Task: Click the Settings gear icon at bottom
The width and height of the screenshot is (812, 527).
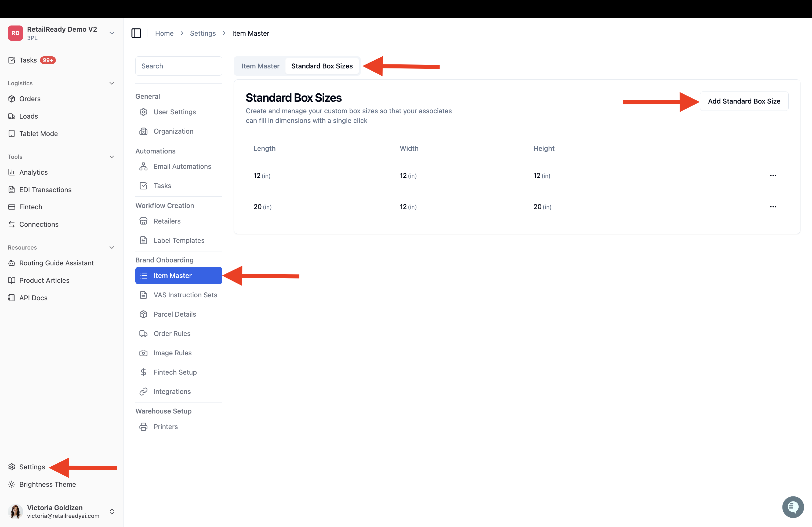Action: 12,467
